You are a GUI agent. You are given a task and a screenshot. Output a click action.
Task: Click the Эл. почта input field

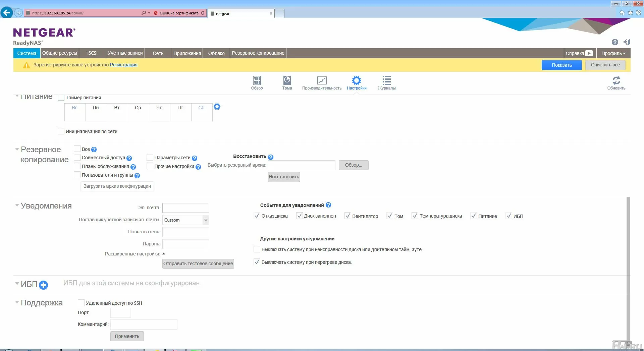click(186, 208)
